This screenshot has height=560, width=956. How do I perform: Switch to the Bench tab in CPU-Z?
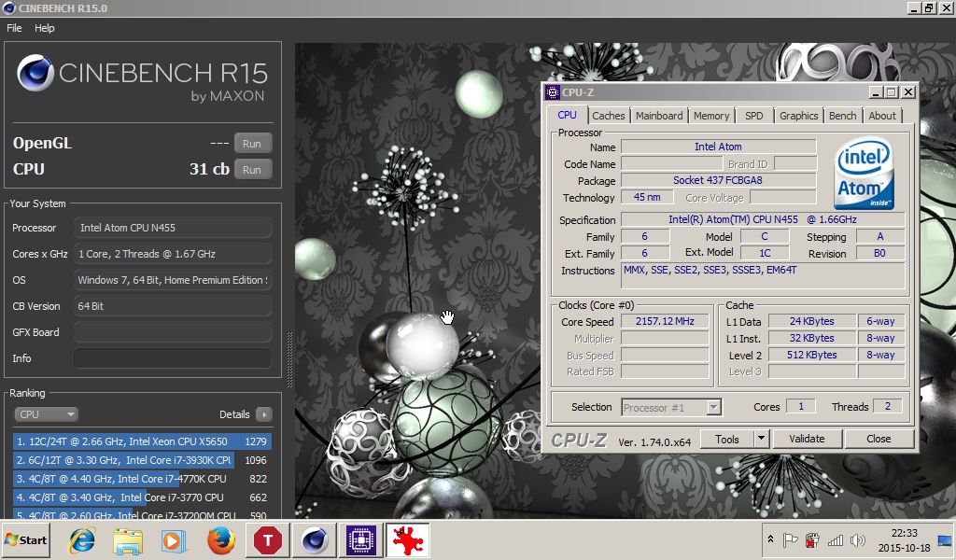[x=843, y=116]
